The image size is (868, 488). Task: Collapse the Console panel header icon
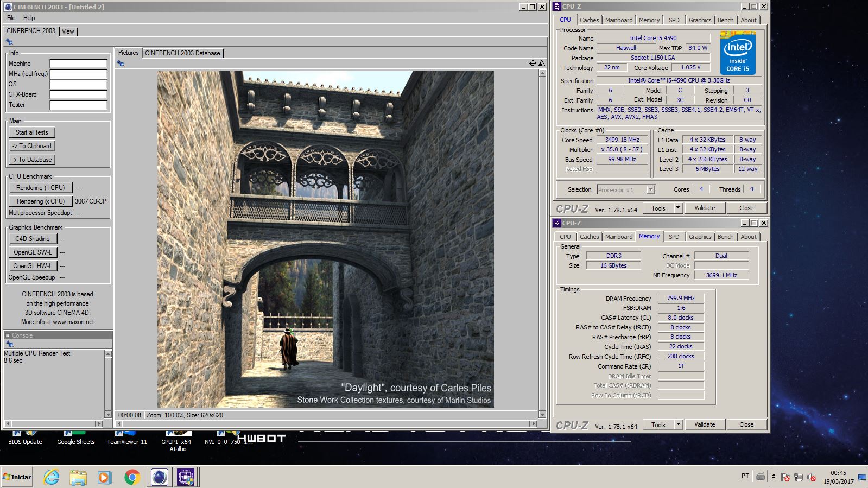8,335
